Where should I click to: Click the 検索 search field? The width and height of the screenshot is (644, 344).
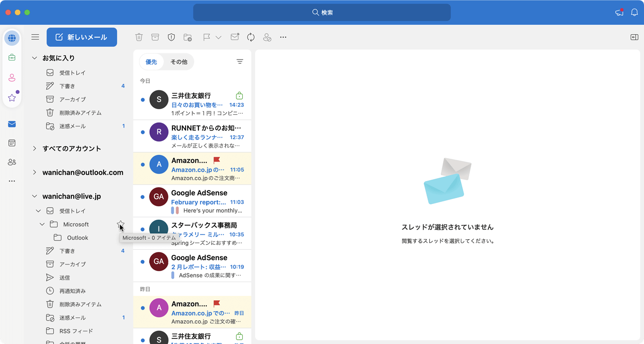coord(322,12)
